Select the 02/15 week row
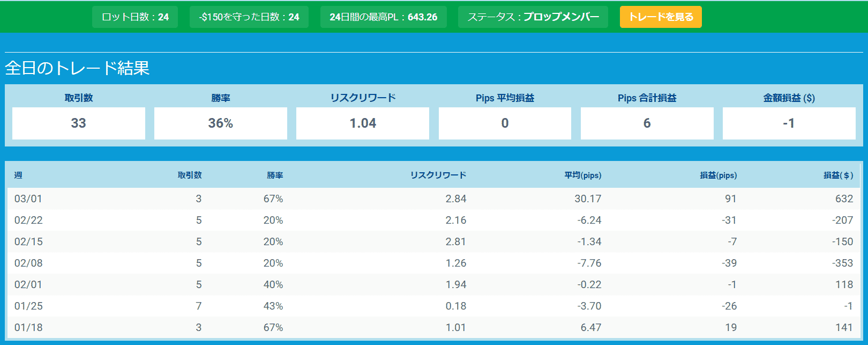This screenshot has height=345, width=868. pos(433,241)
